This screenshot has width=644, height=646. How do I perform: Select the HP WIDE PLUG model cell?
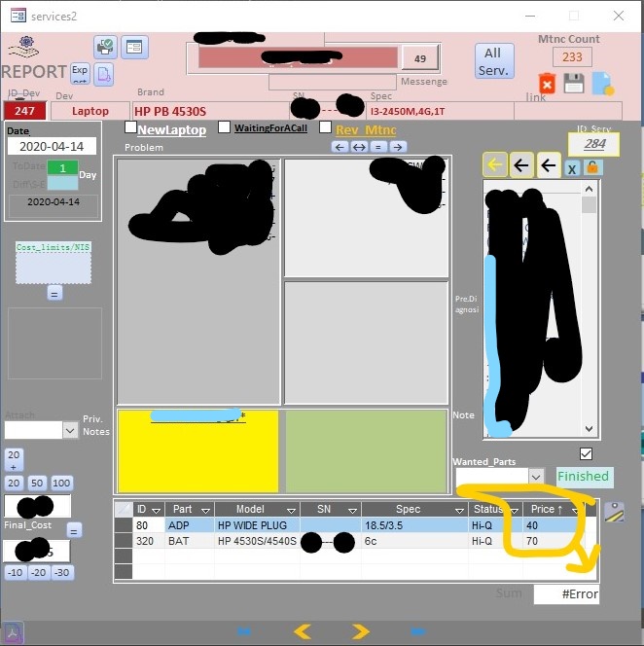point(259,525)
